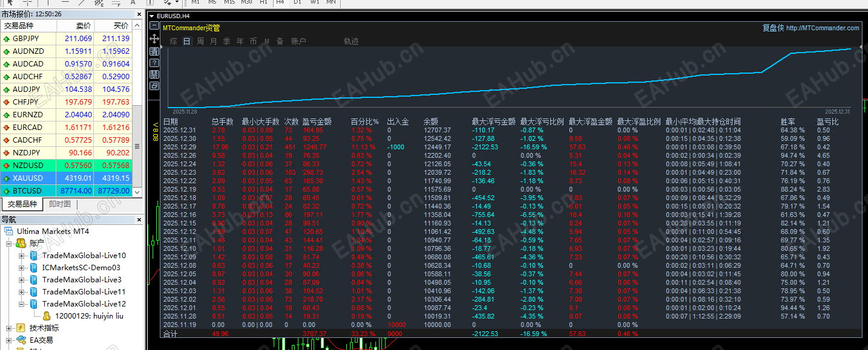Click the 禁 (disable) icon on the panel sidebar

point(154,74)
